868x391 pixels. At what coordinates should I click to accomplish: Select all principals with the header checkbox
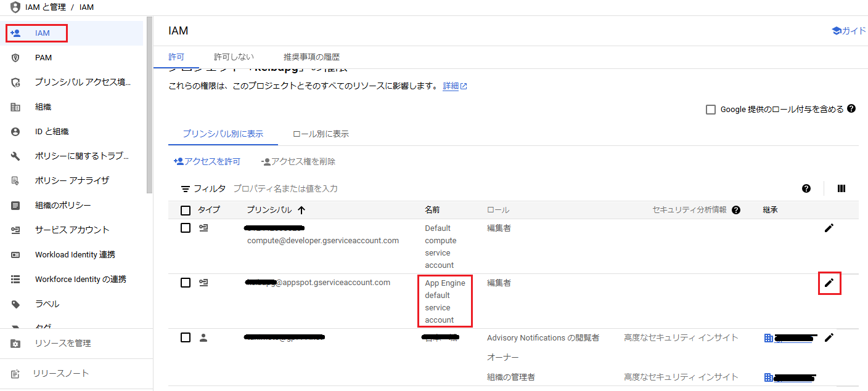click(185, 210)
